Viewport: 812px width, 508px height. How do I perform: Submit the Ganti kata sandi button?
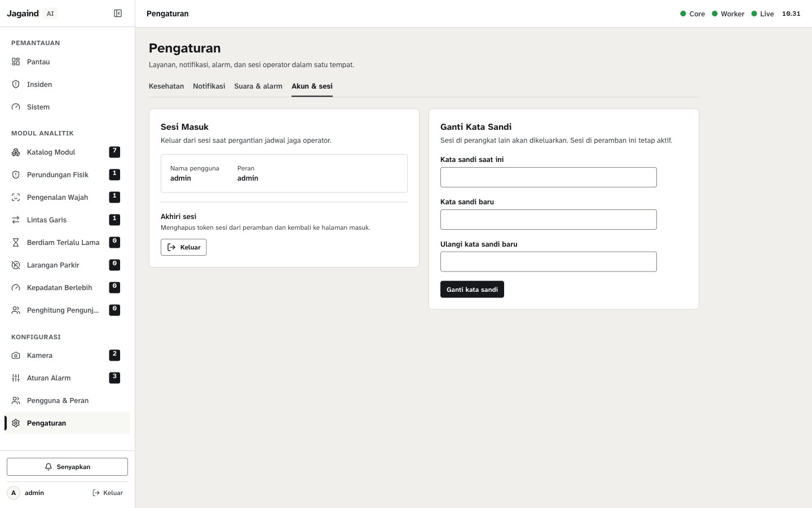tap(472, 290)
